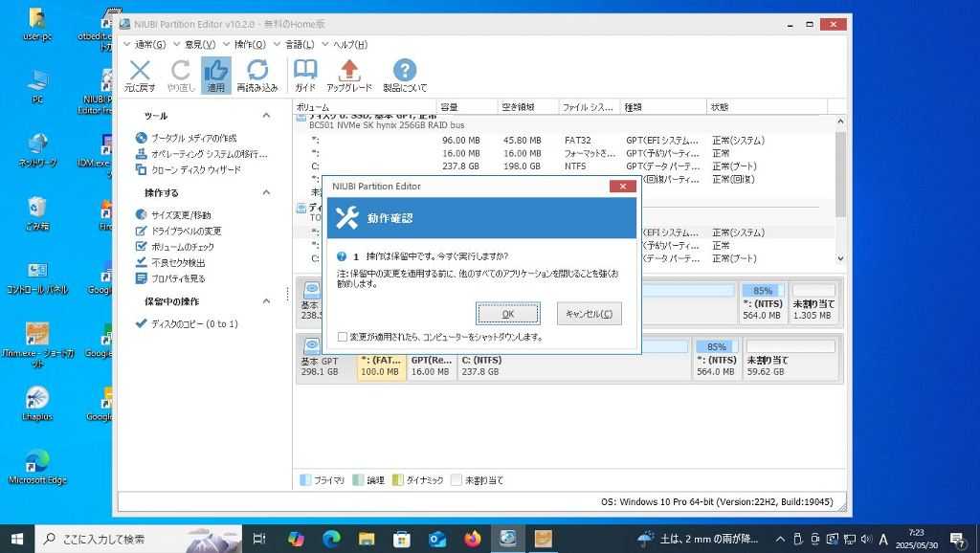Image resolution: width=980 pixels, height=553 pixels.
Task: Enable shutdown after changes applied checkbox
Action: pos(343,337)
